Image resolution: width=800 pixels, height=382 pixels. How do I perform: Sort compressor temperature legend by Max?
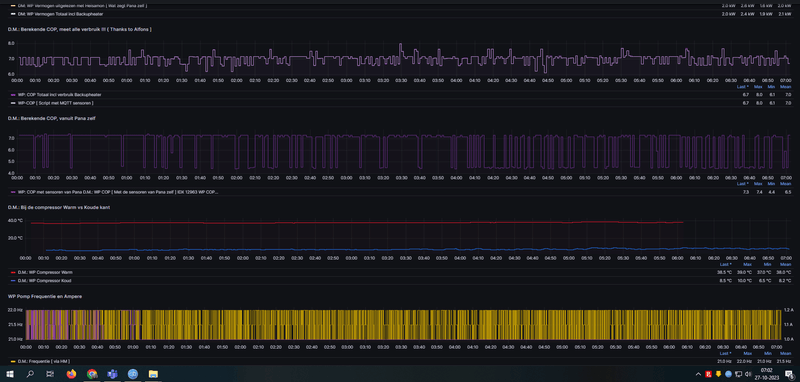[x=748, y=264]
